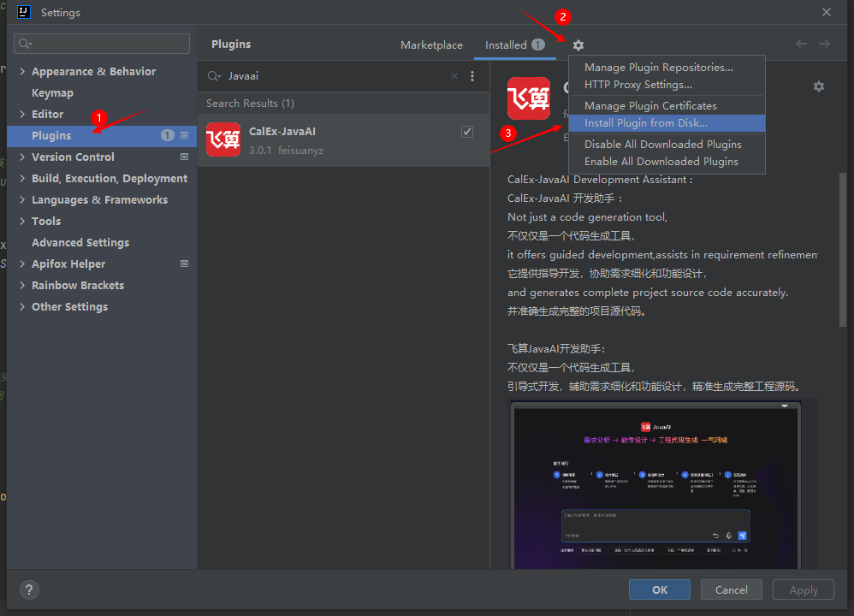Click the forward navigation arrow
This screenshot has width=854, height=616.
(825, 44)
